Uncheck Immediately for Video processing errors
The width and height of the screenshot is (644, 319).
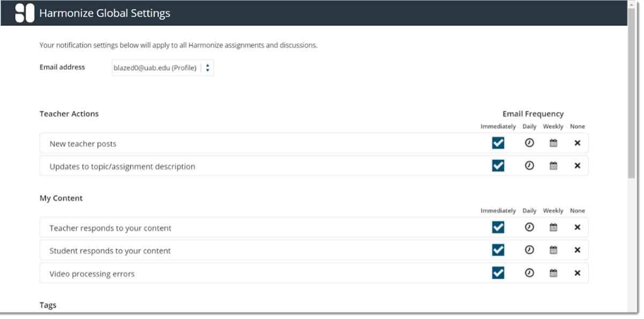click(x=498, y=273)
